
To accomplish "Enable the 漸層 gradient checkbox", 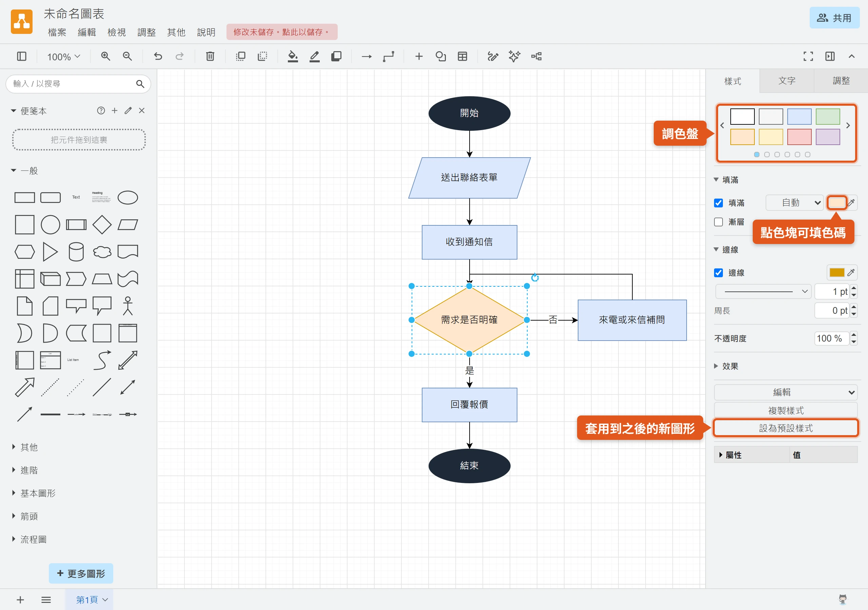I will coord(718,222).
